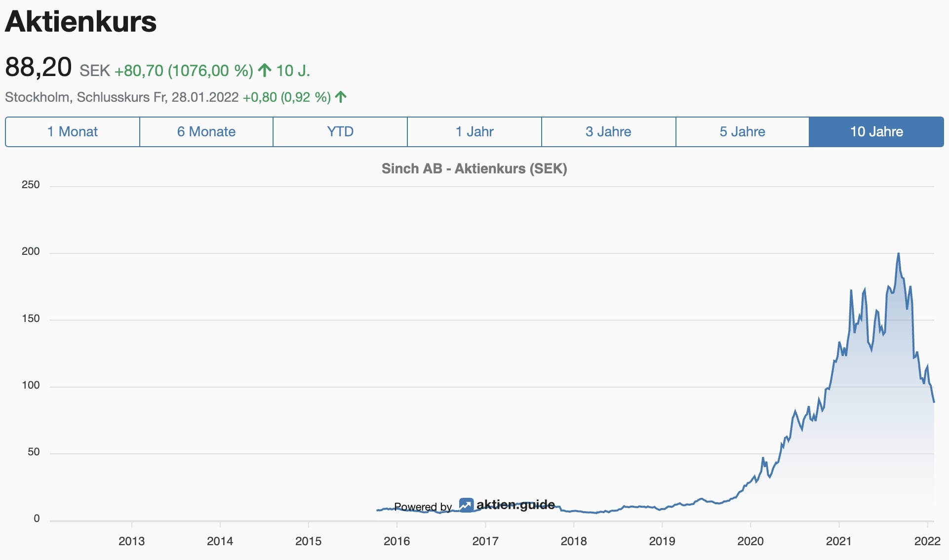This screenshot has height=560, width=949.
Task: Click the 10 J. period label
Action: 293,71
